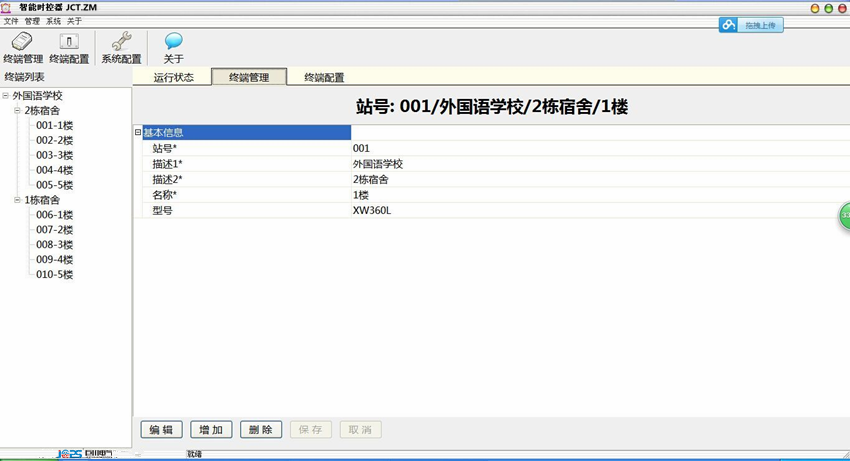Click the 关于 speech bubble icon
850x461 pixels.
point(174,42)
